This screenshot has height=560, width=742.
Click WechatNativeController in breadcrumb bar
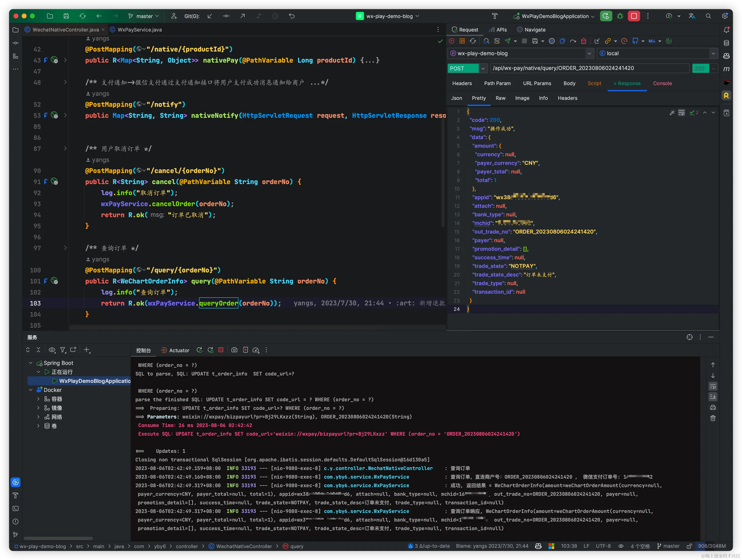coord(244,546)
